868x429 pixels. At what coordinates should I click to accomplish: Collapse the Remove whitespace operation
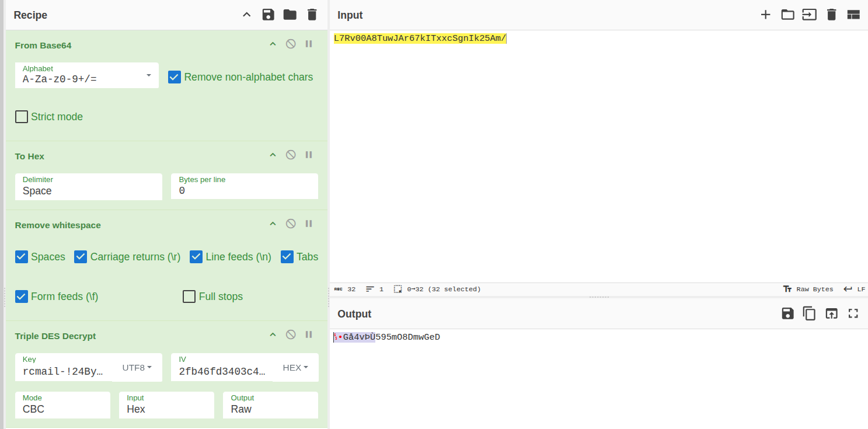coord(272,224)
